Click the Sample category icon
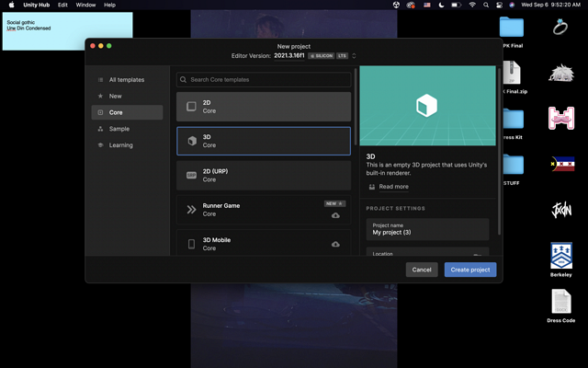Screen dimensions: 588x368 click(x=100, y=129)
